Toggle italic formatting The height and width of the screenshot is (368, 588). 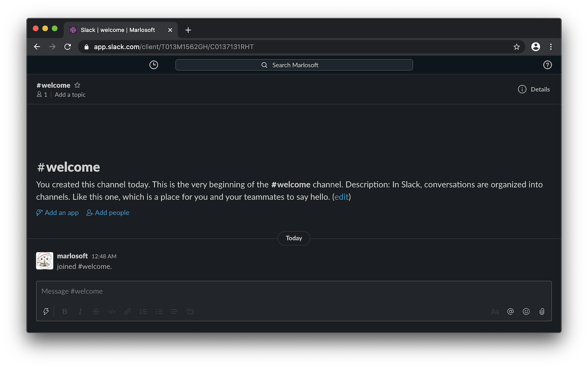pos(80,311)
